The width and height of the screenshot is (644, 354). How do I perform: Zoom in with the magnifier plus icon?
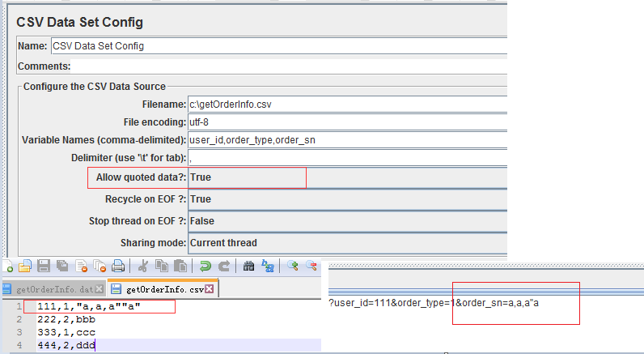(292, 266)
